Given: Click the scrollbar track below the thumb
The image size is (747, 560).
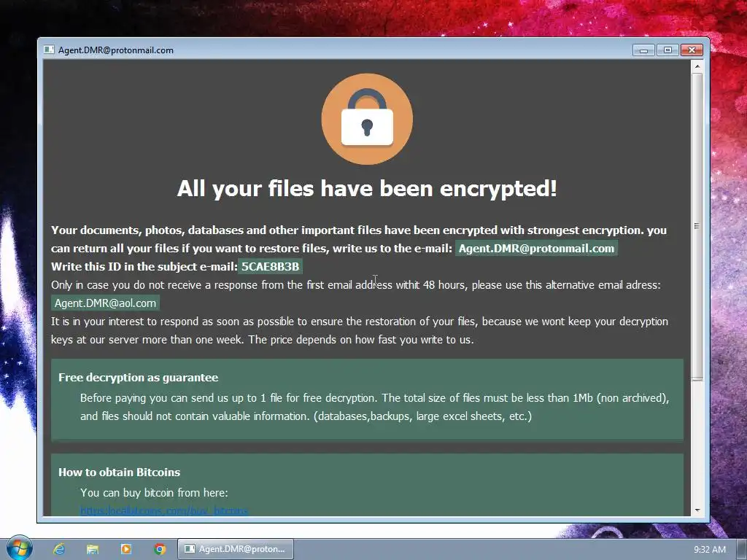Looking at the screenshot, I should click(x=697, y=443).
